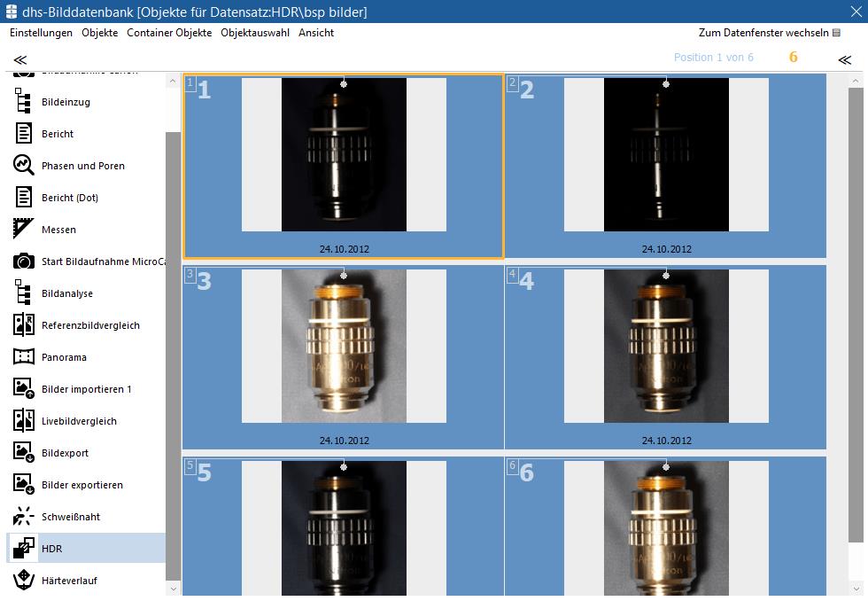This screenshot has height=601, width=868.
Task: Collapse right panel using double chevron
Action: [x=844, y=59]
